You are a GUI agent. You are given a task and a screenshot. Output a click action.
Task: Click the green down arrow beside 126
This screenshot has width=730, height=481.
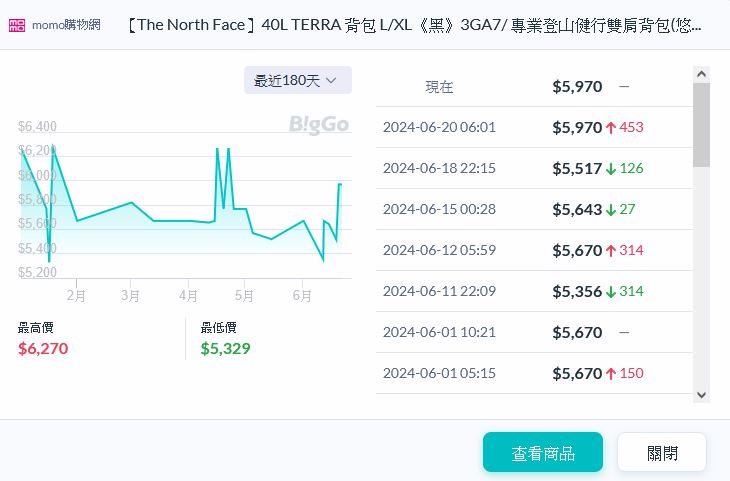pyautogui.click(x=610, y=168)
